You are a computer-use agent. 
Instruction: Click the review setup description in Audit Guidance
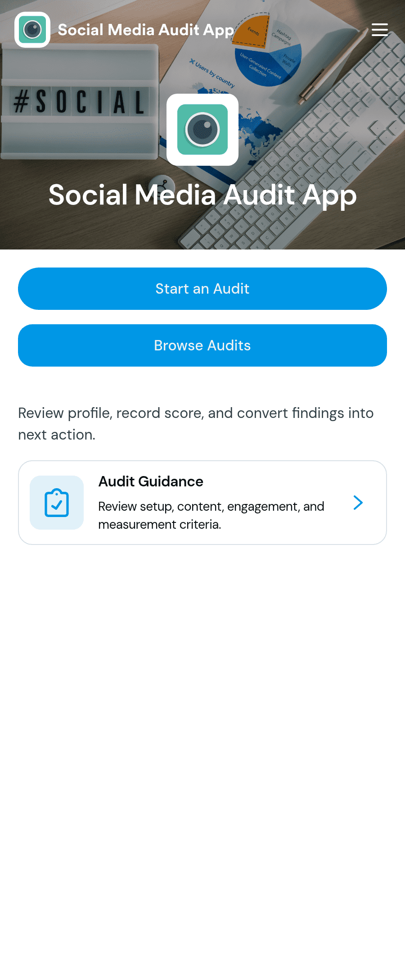[211, 515]
